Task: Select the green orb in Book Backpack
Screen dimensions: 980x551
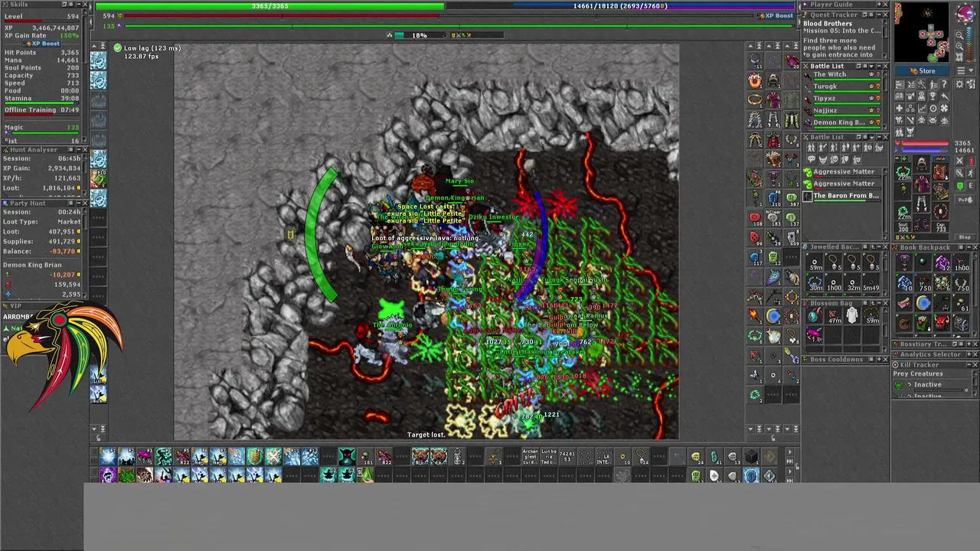Action: [923, 261]
